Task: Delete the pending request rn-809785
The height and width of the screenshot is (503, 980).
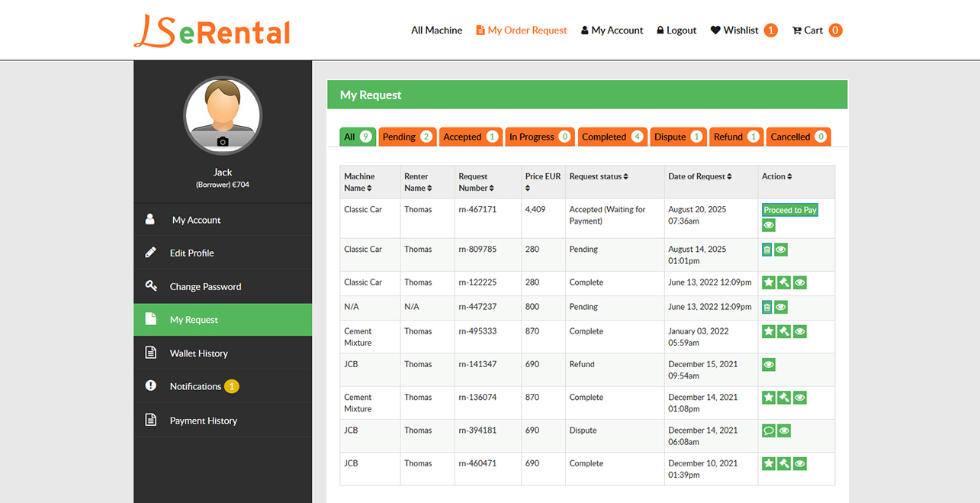Action: [766, 249]
